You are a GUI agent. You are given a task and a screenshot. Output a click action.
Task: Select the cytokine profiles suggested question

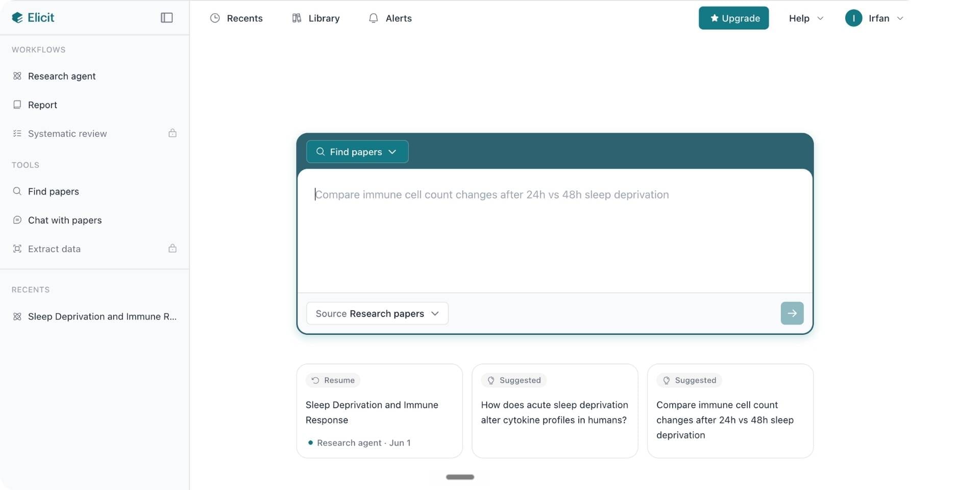(x=555, y=411)
